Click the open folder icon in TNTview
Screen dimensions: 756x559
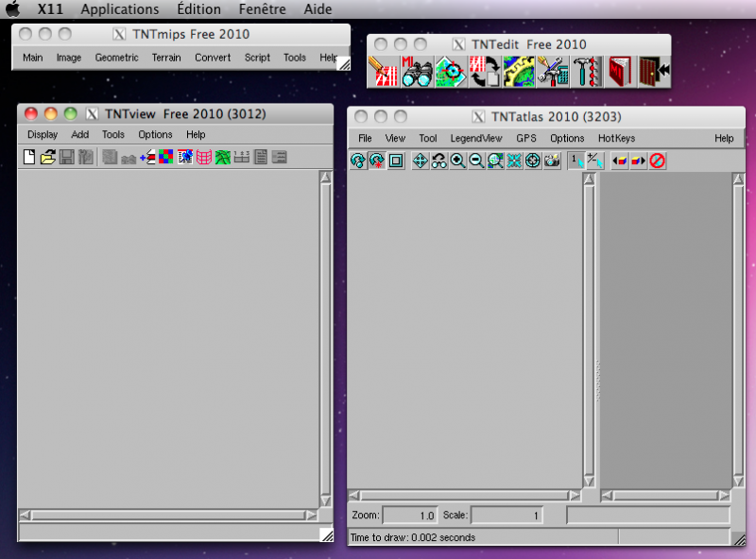tap(47, 158)
